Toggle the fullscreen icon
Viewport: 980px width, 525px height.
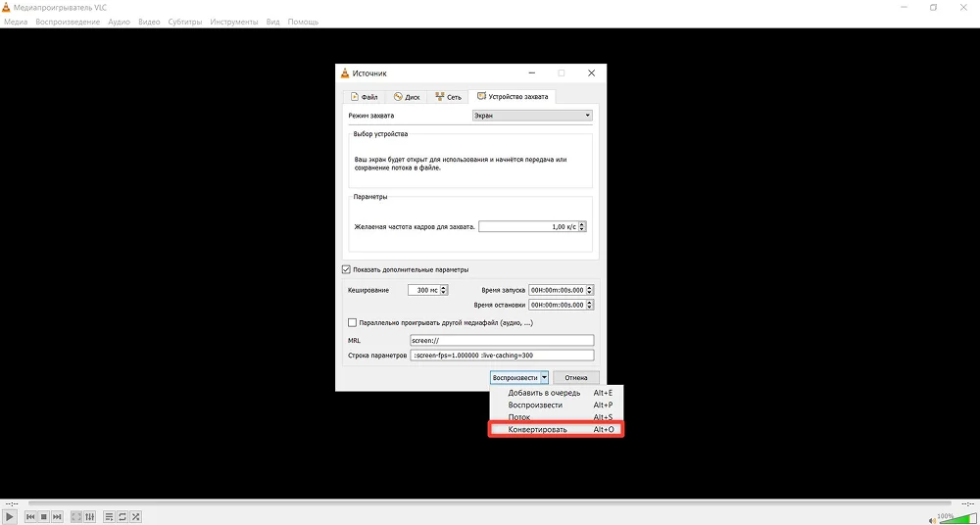pyautogui.click(x=76, y=516)
